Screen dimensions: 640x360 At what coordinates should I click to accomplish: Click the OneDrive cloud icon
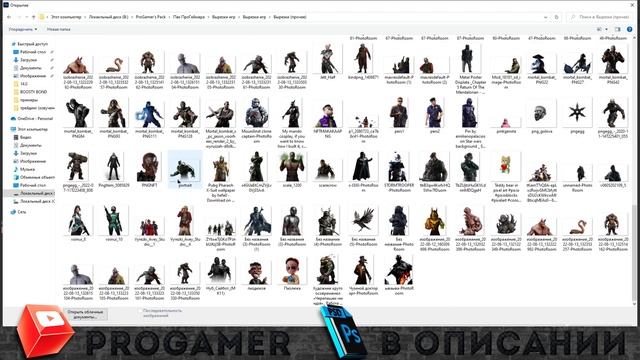click(13, 118)
